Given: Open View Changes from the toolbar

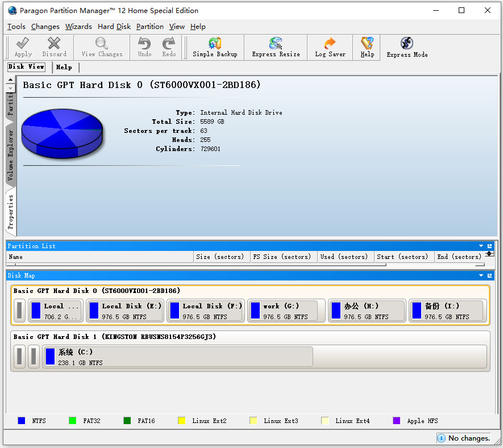Looking at the screenshot, I should (x=101, y=47).
